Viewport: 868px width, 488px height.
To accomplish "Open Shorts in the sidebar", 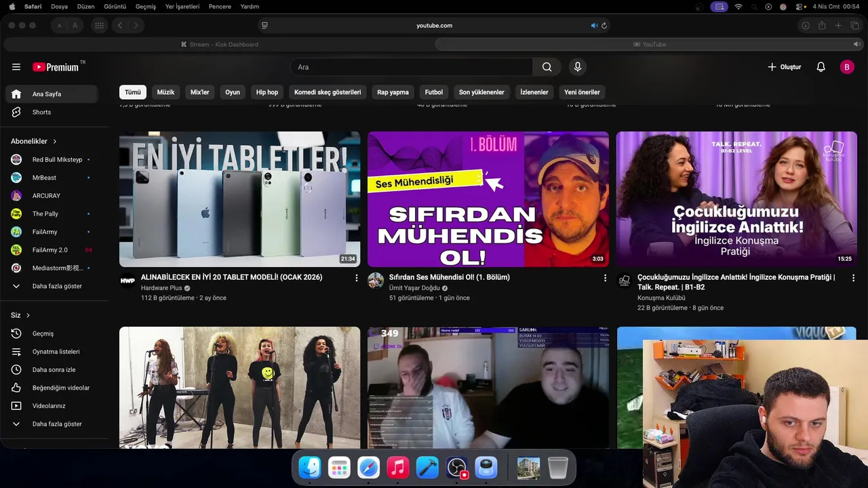I will tap(52, 112).
